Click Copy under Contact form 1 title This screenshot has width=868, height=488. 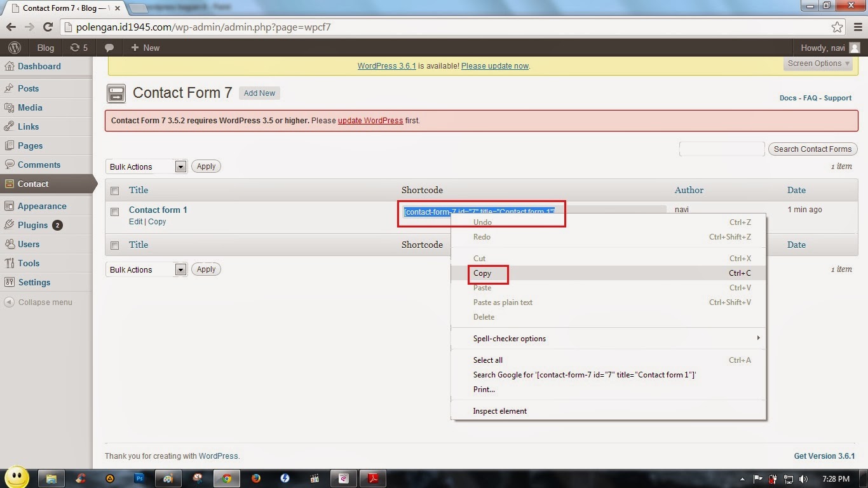click(157, 222)
